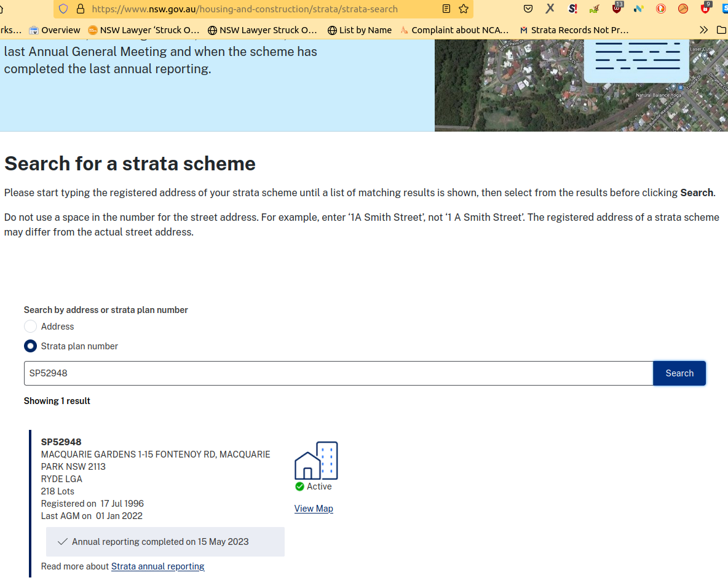Open the uBlock shield showing 13
Image resolution: width=728 pixels, height=583 pixels.
[x=617, y=8]
